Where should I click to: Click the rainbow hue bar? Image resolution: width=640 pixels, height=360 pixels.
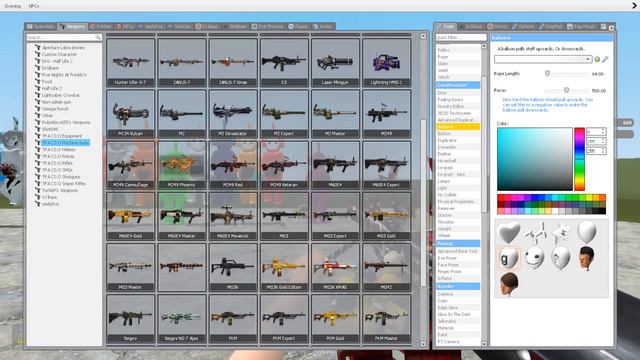pyautogui.click(x=579, y=159)
